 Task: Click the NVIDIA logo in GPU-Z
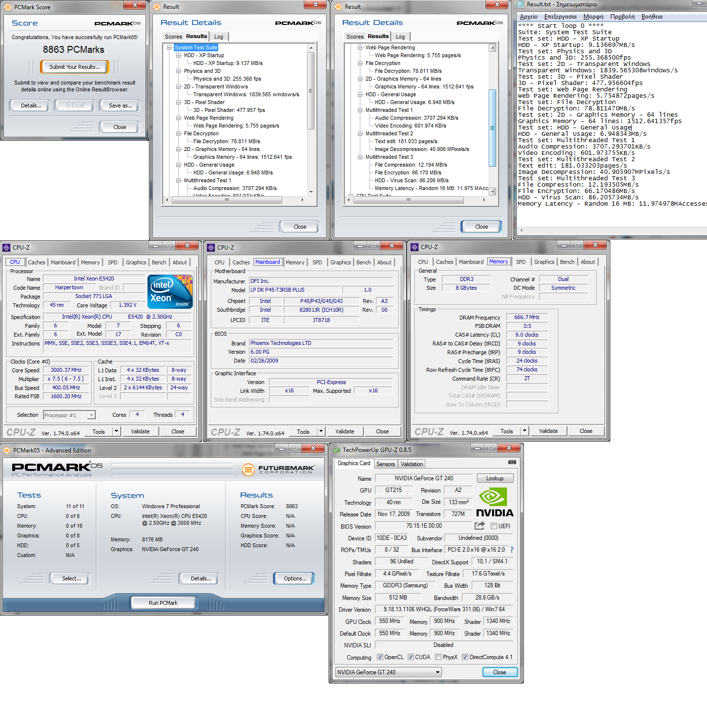(x=494, y=503)
